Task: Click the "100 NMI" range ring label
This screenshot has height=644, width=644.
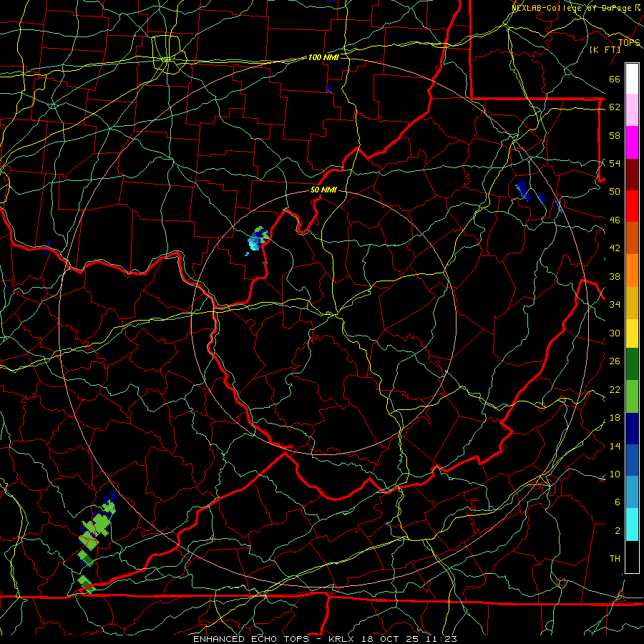Action: tap(323, 57)
